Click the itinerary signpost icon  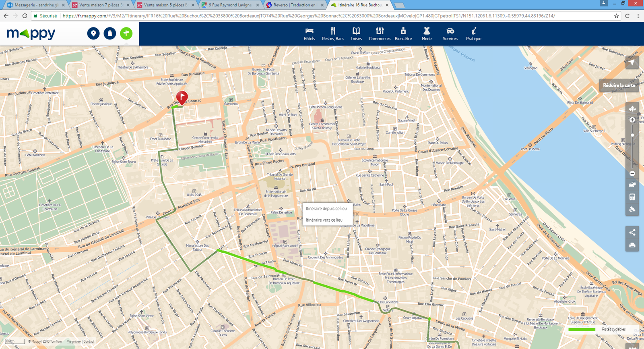point(126,33)
